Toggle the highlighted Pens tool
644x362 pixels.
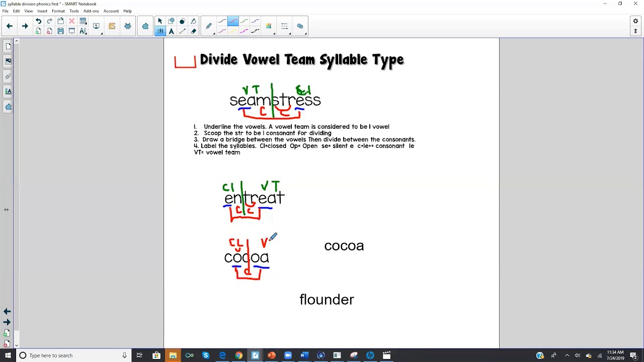160,31
